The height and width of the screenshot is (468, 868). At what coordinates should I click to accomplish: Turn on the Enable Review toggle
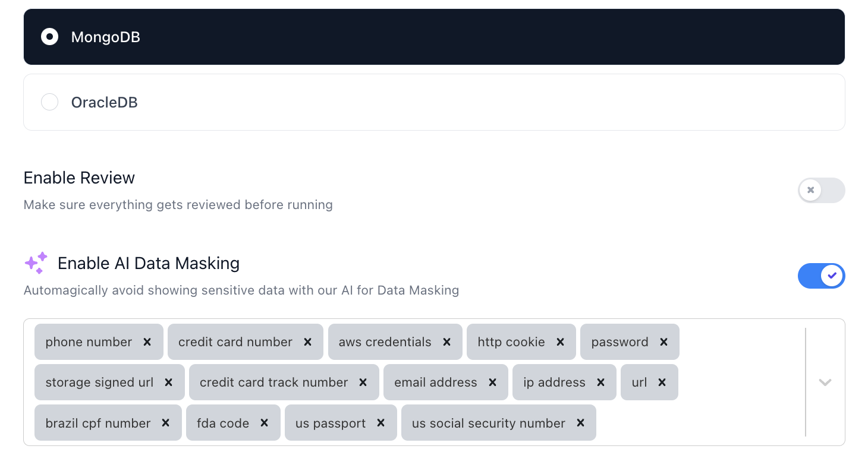point(821,191)
